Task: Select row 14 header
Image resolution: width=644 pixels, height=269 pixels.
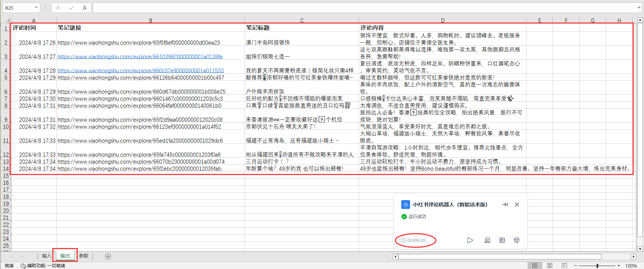Action: [x=6, y=169]
